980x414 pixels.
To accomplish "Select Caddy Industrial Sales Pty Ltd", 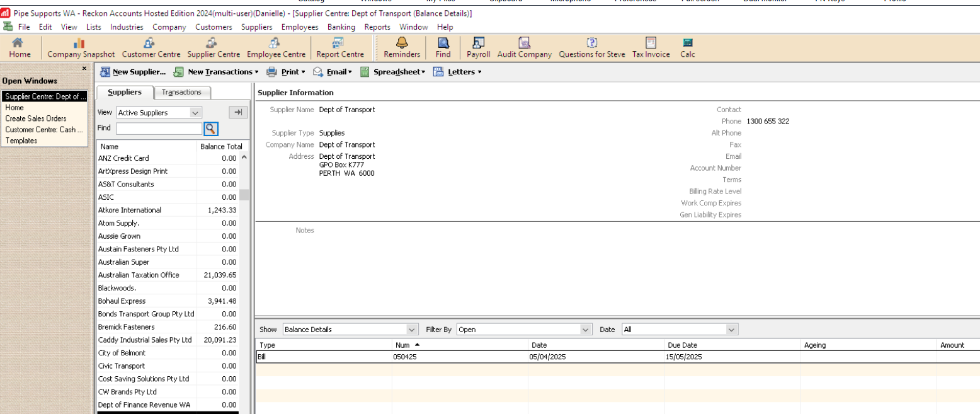I will coord(168,340).
